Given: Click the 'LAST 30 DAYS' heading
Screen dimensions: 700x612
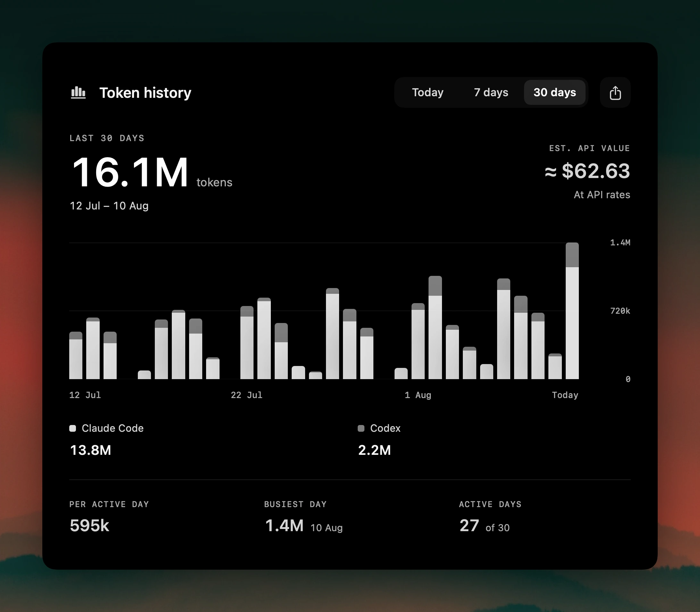Looking at the screenshot, I should click(107, 138).
